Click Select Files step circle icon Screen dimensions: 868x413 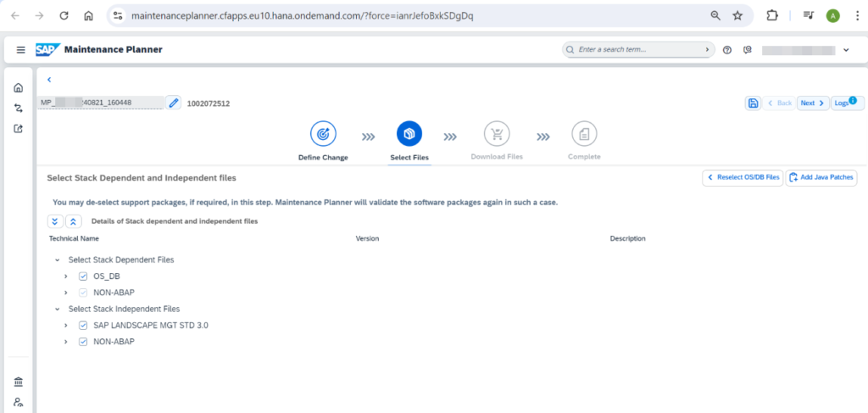click(409, 133)
